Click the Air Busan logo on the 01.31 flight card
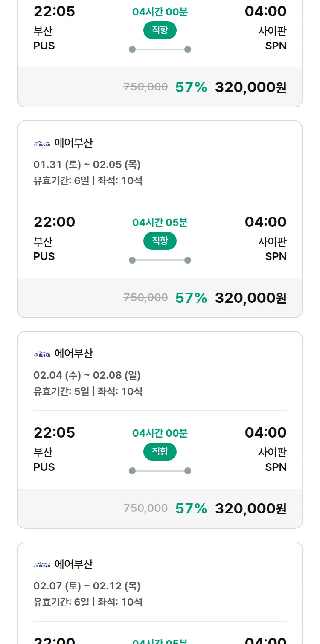Image resolution: width=320 pixels, height=644 pixels. coord(42,144)
